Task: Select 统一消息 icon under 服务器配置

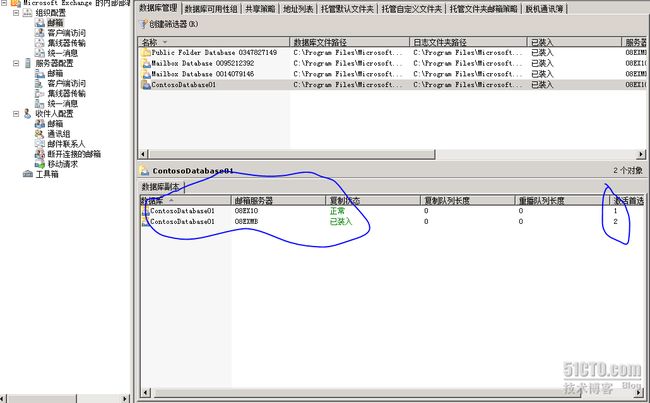Action: 39,103
